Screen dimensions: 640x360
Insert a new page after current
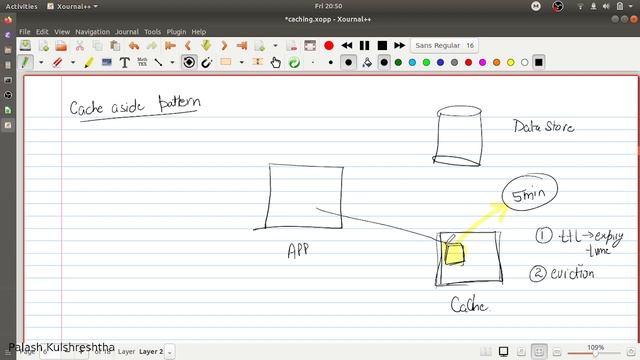coord(260,45)
